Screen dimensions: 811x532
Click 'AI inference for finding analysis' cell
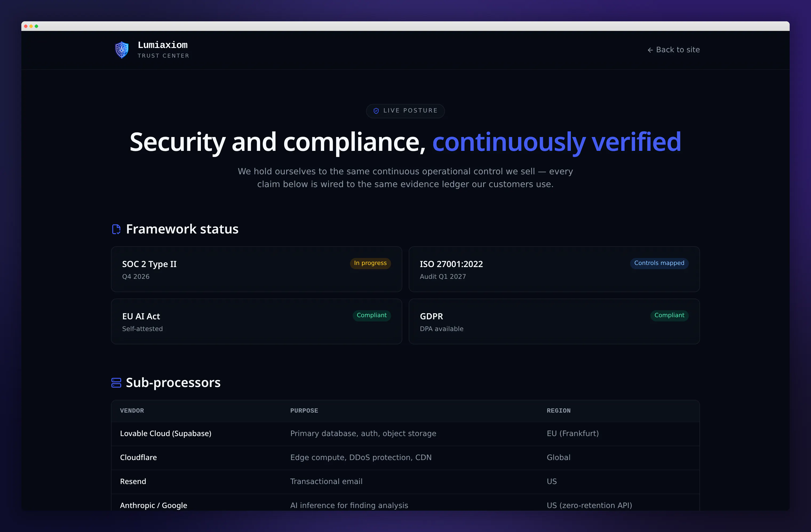pos(349,505)
